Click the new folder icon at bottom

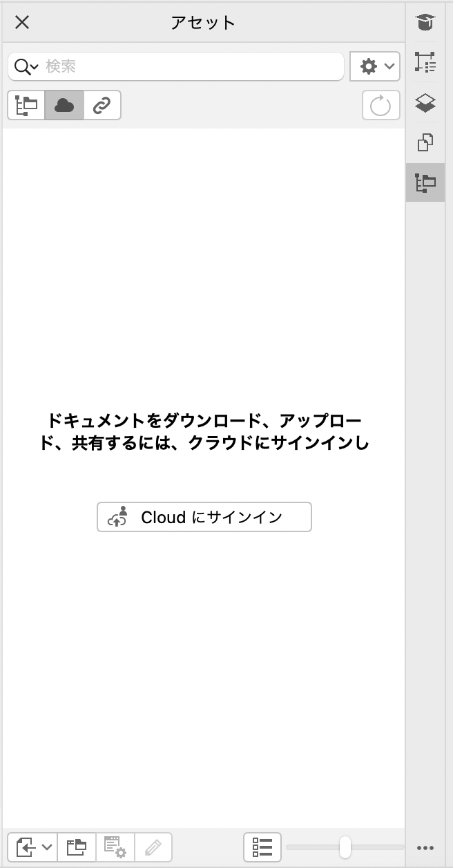77,847
